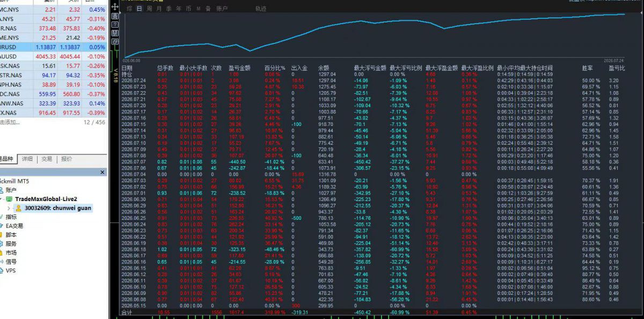The width and height of the screenshot is (644, 319).
Task: Click the 盈亏比 column header
Action: pos(617,69)
